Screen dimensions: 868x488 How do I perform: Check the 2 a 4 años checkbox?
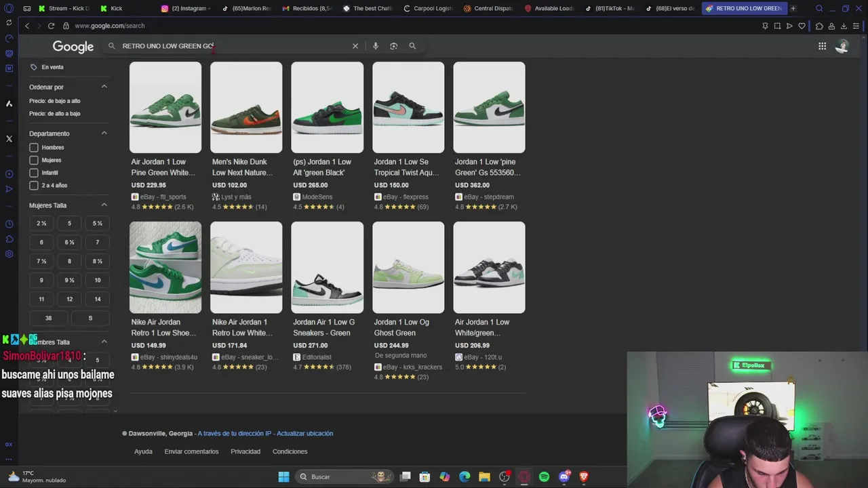(34, 185)
